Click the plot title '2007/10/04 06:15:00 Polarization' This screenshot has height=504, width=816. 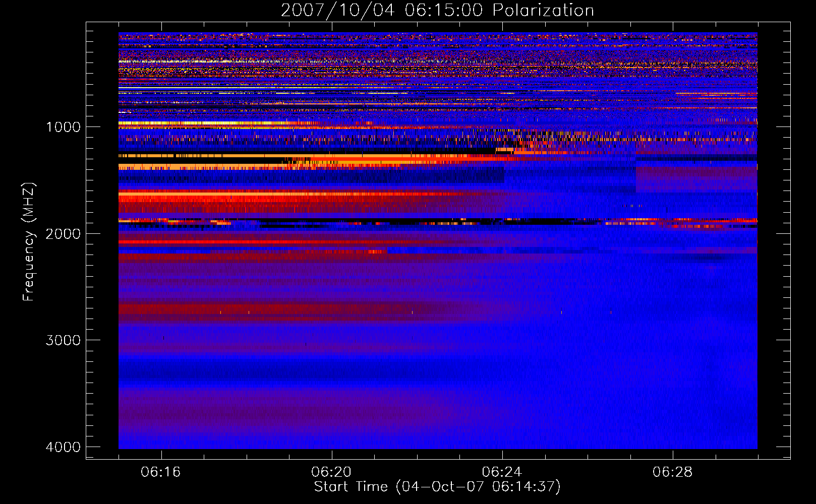click(x=437, y=10)
